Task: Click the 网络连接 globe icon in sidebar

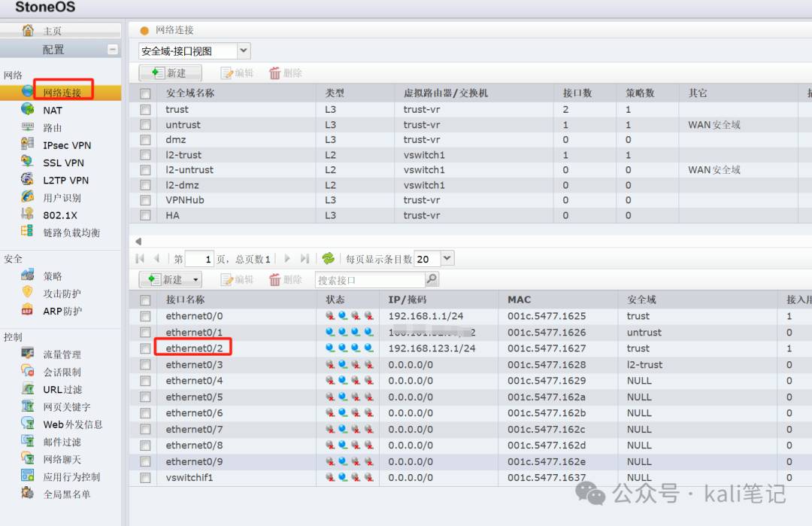Action: 28,92
